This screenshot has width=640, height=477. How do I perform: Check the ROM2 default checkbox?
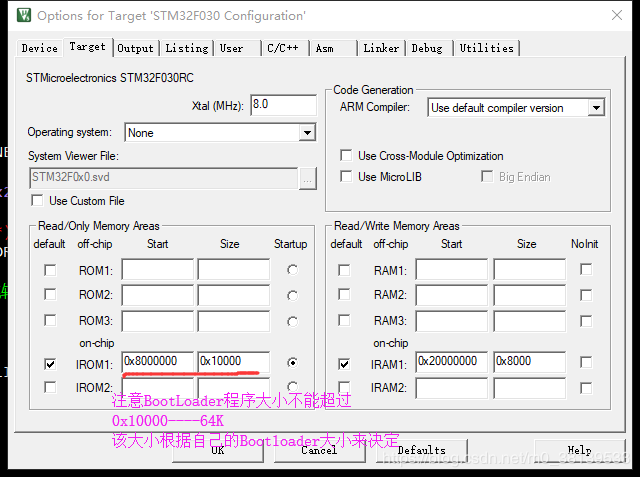click(x=50, y=294)
